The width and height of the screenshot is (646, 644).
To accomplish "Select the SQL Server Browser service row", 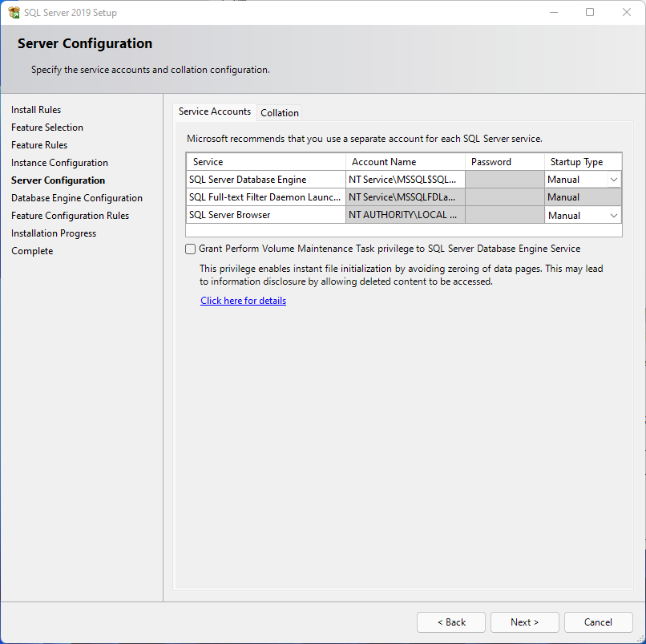I will [266, 215].
